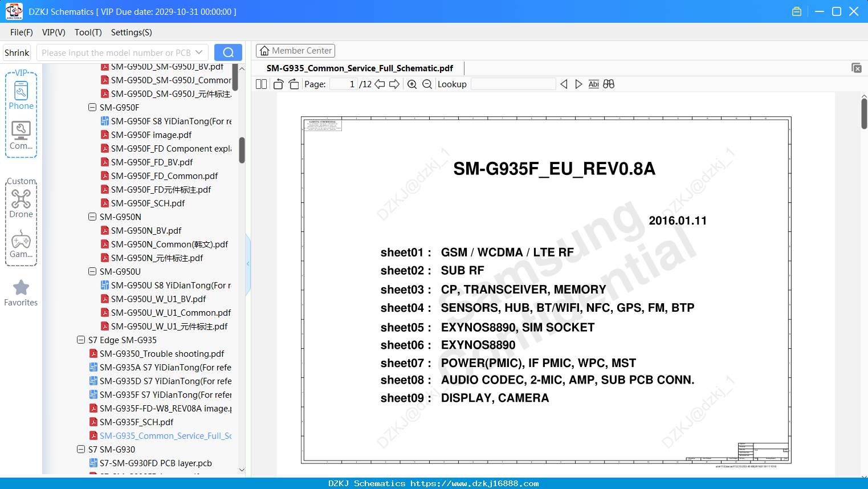Image resolution: width=868 pixels, height=489 pixels.
Task: Zoom out of the schematic
Action: 427,84
